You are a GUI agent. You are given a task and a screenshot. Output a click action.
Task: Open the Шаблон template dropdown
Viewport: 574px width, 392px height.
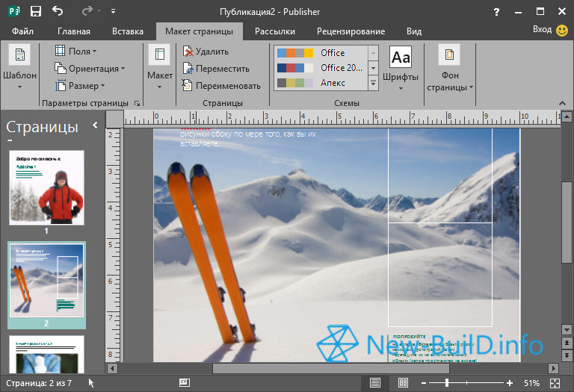tap(19, 67)
